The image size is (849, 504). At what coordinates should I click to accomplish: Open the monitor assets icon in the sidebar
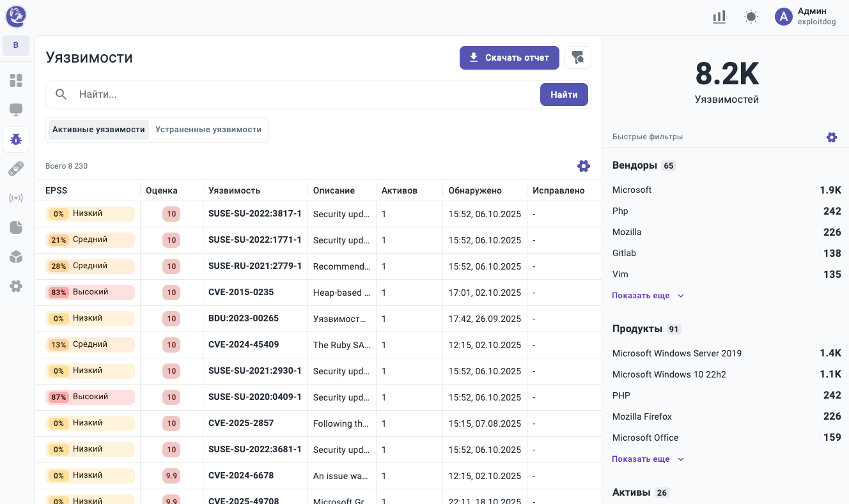[x=16, y=110]
